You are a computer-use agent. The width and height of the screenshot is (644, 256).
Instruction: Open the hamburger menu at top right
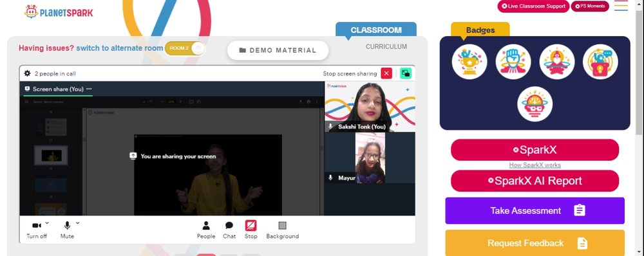tap(621, 6)
